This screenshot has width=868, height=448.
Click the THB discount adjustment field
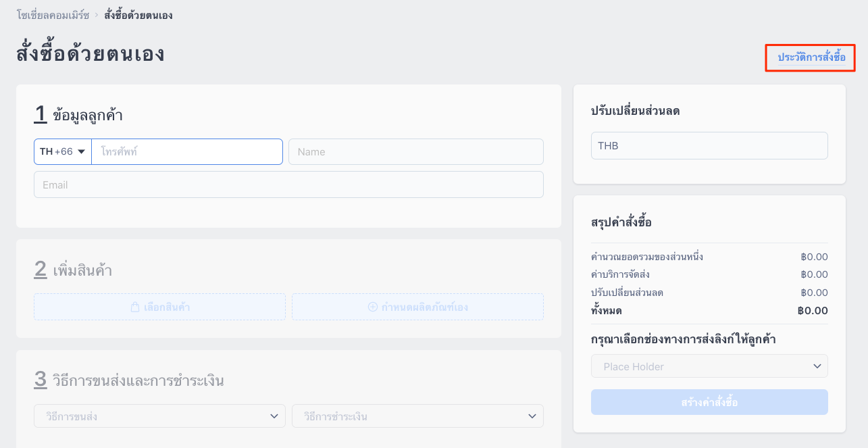point(709,145)
